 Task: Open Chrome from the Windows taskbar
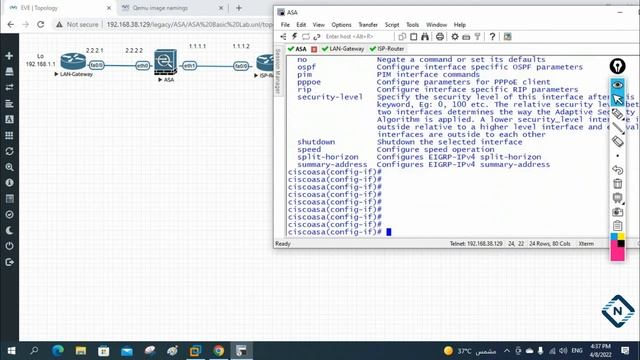coord(218,351)
